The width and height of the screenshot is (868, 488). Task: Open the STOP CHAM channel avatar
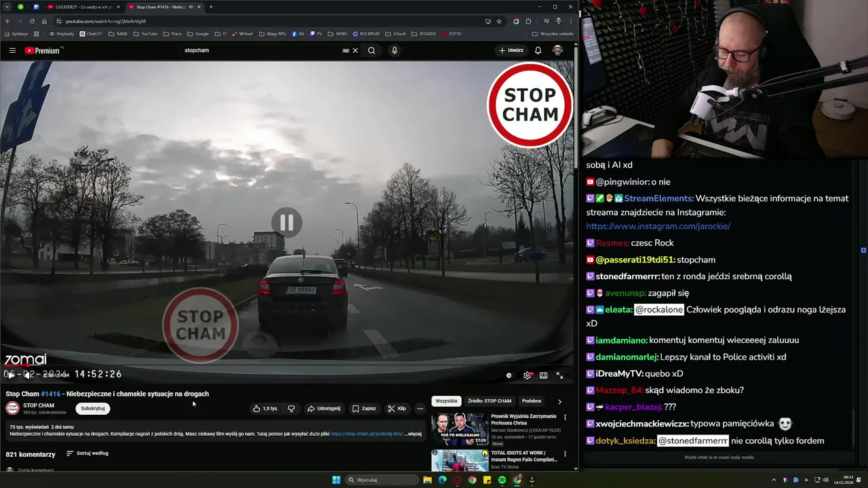[12, 408]
